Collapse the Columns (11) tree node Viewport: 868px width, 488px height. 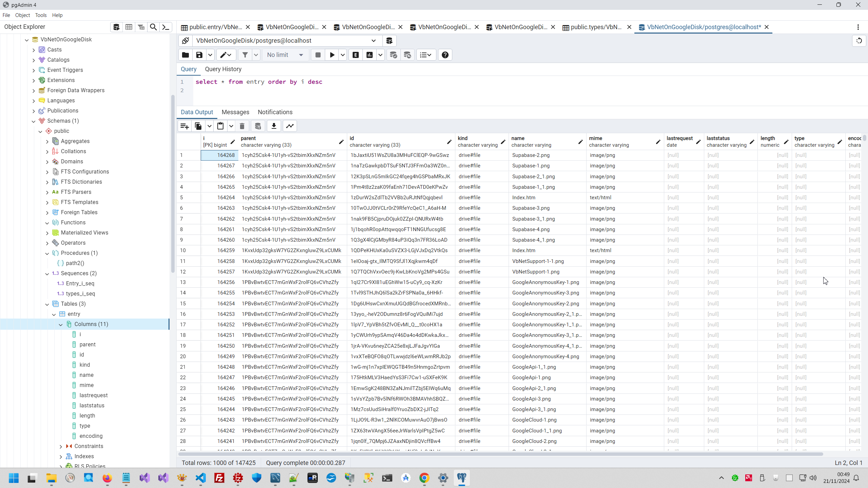click(61, 324)
